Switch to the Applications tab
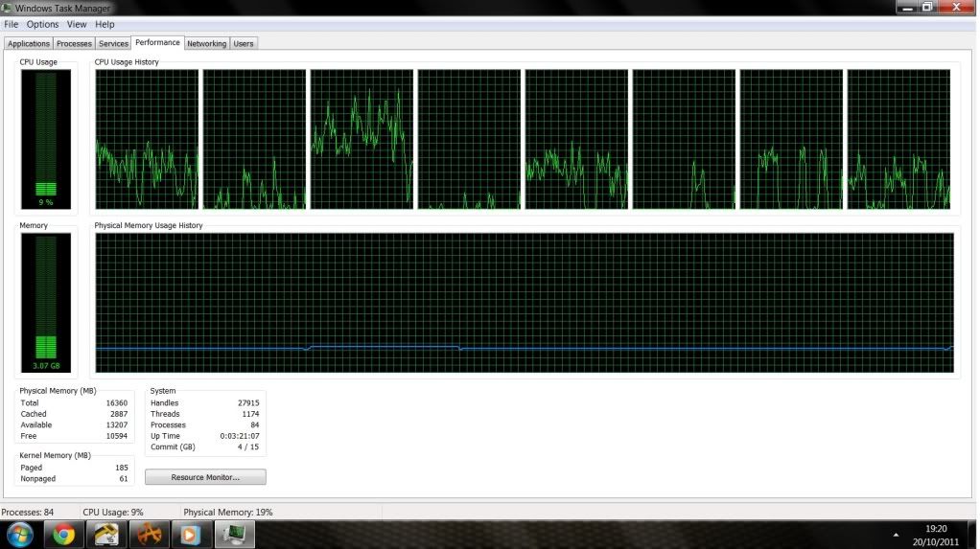Viewport: 980px width, 549px height. [28, 44]
